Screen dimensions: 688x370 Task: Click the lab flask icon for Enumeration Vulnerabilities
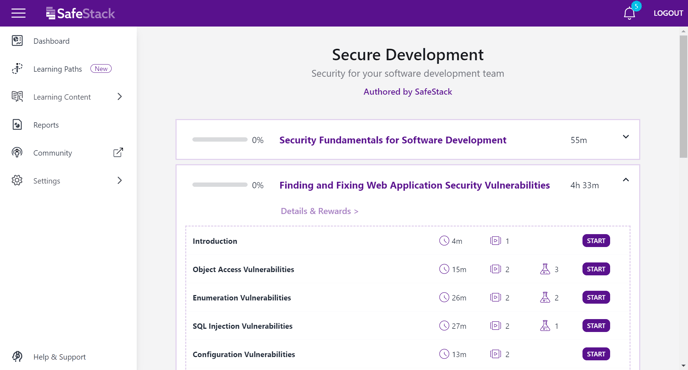pos(545,298)
